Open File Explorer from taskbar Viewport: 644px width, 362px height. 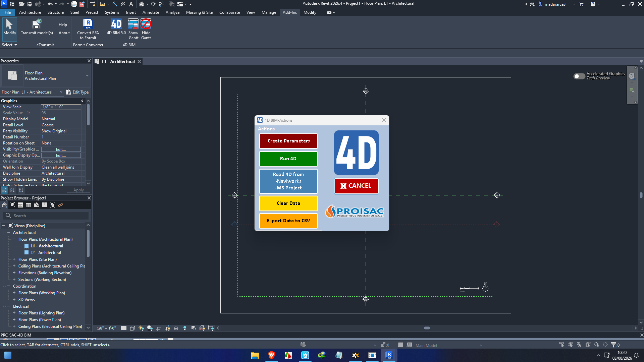tap(255, 355)
